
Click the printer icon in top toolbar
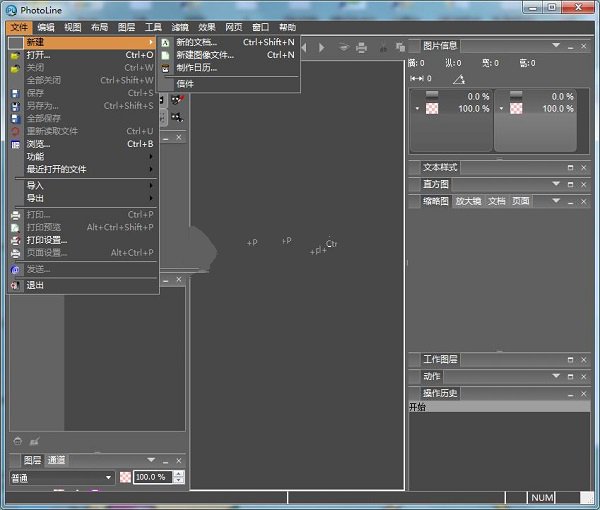361,47
